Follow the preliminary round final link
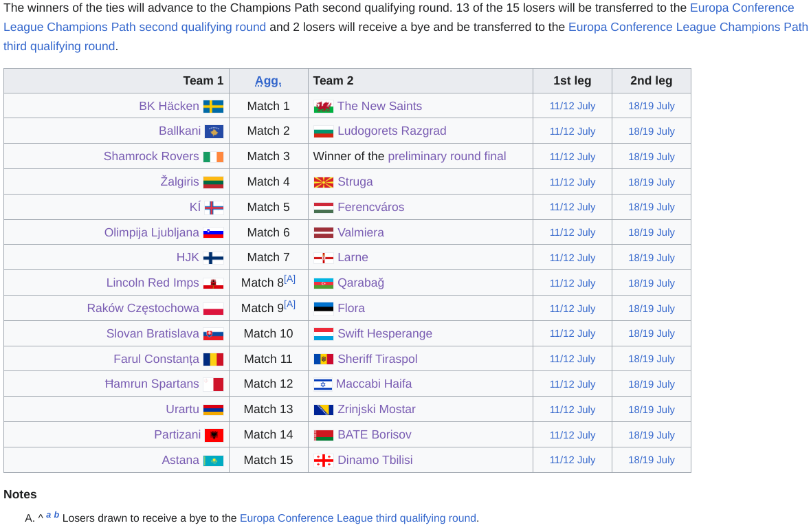The width and height of the screenshot is (811, 532). pyautogui.click(x=447, y=157)
